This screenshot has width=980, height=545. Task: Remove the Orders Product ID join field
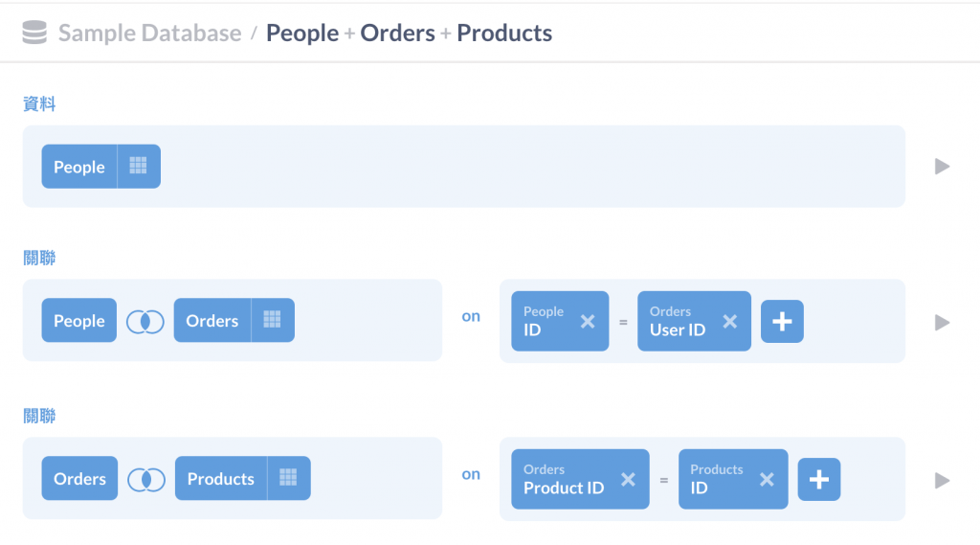(x=628, y=479)
